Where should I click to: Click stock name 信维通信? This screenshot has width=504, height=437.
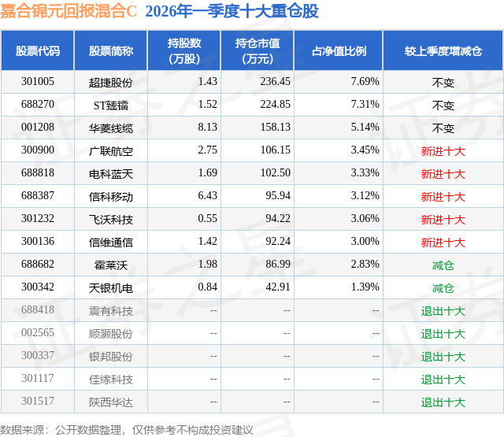click(x=111, y=243)
